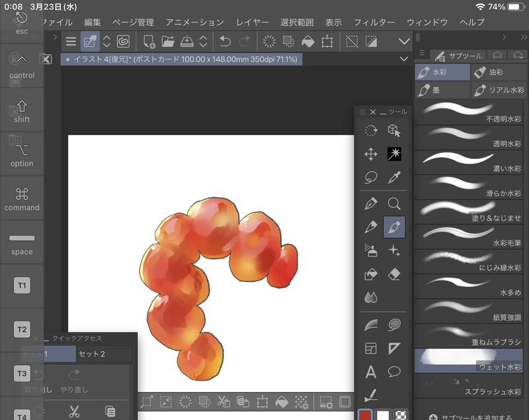Expand the command bar overflow chevron

(x=404, y=42)
